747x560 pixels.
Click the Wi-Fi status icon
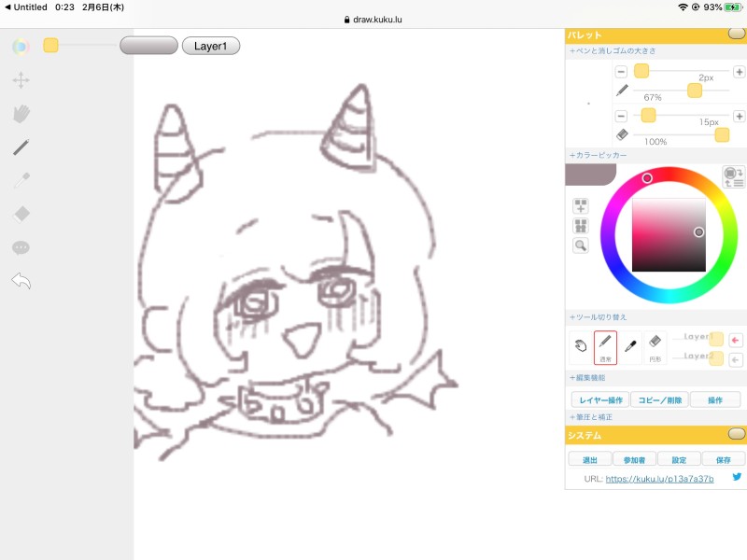pos(683,7)
